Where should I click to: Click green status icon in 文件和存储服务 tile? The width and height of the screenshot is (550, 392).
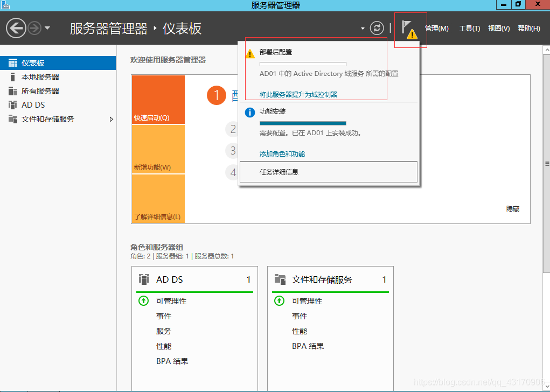coord(279,301)
